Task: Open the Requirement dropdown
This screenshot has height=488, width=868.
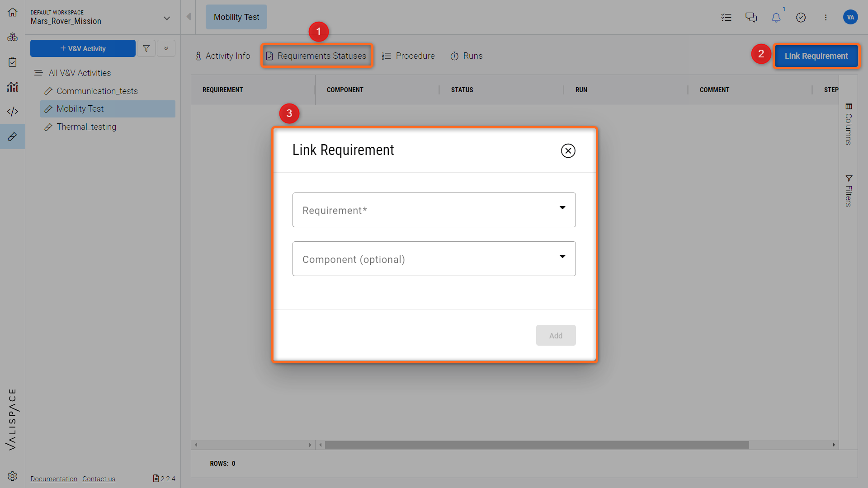Action: 434,210
